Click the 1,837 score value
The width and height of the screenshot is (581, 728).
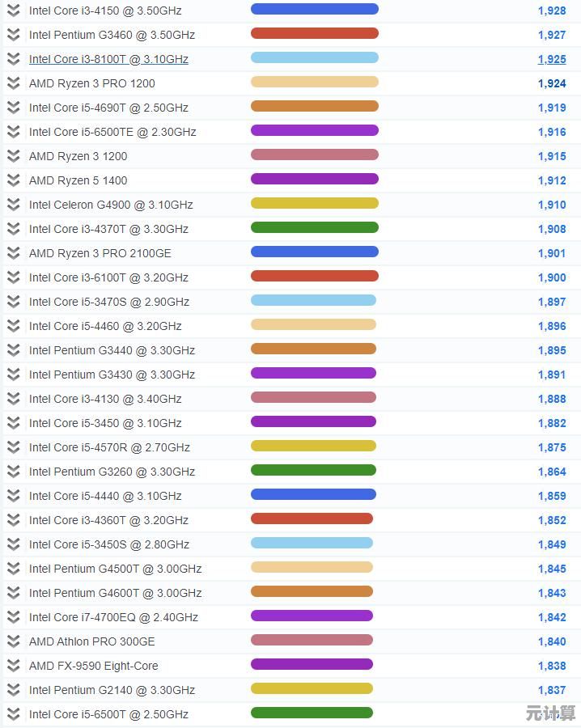click(552, 691)
